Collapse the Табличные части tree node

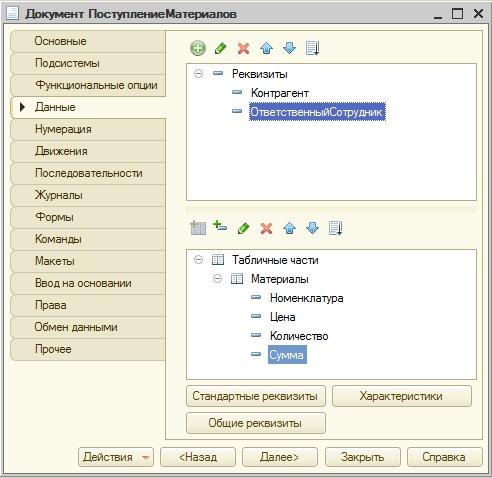(x=198, y=259)
